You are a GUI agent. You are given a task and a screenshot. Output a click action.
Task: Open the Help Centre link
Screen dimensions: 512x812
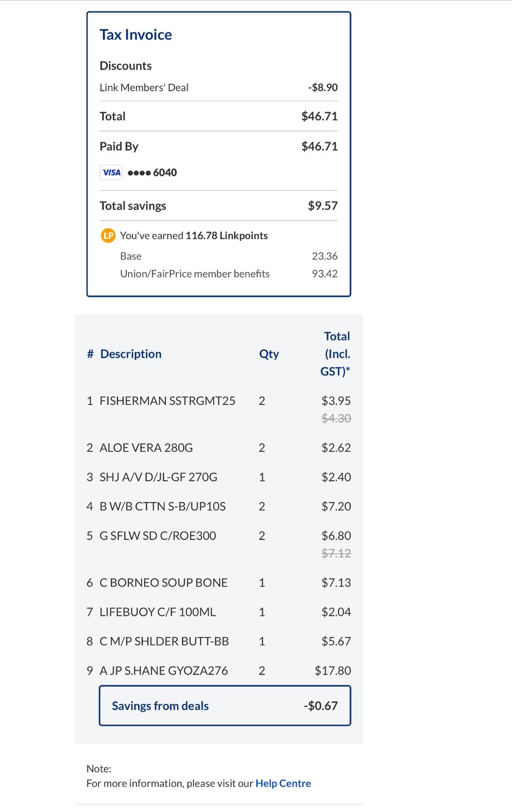pyautogui.click(x=283, y=783)
